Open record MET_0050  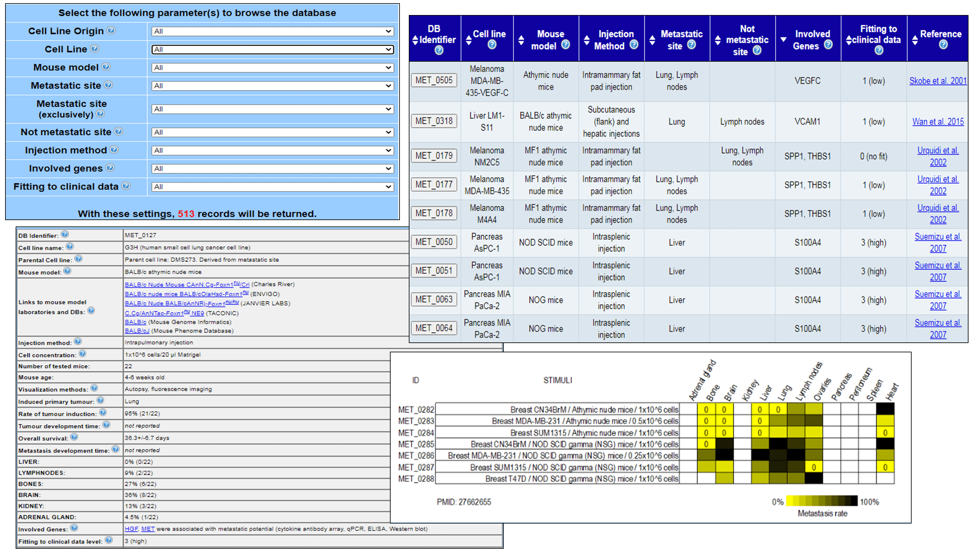[x=434, y=242]
